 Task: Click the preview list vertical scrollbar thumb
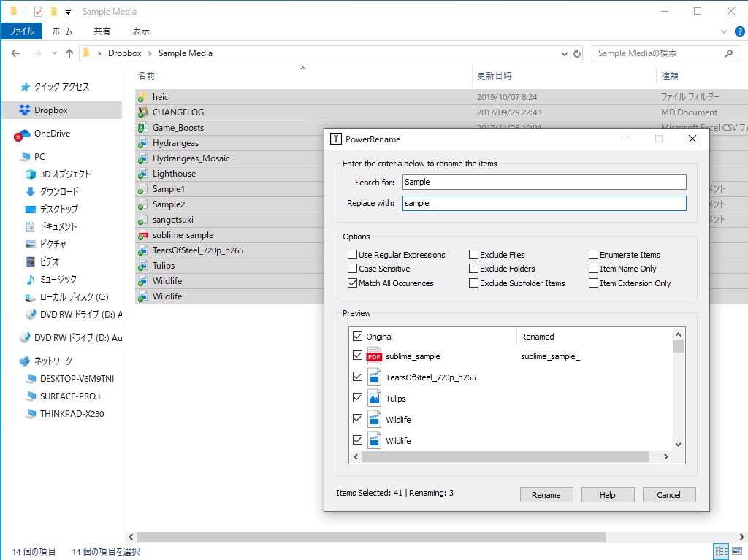click(678, 346)
